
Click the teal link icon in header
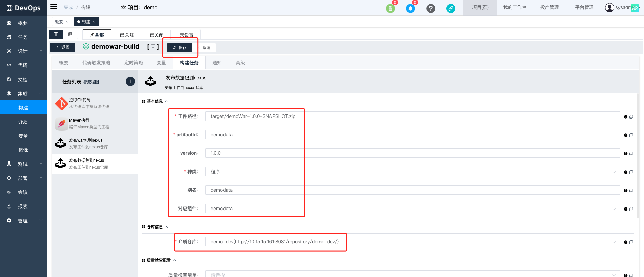pyautogui.click(x=451, y=8)
